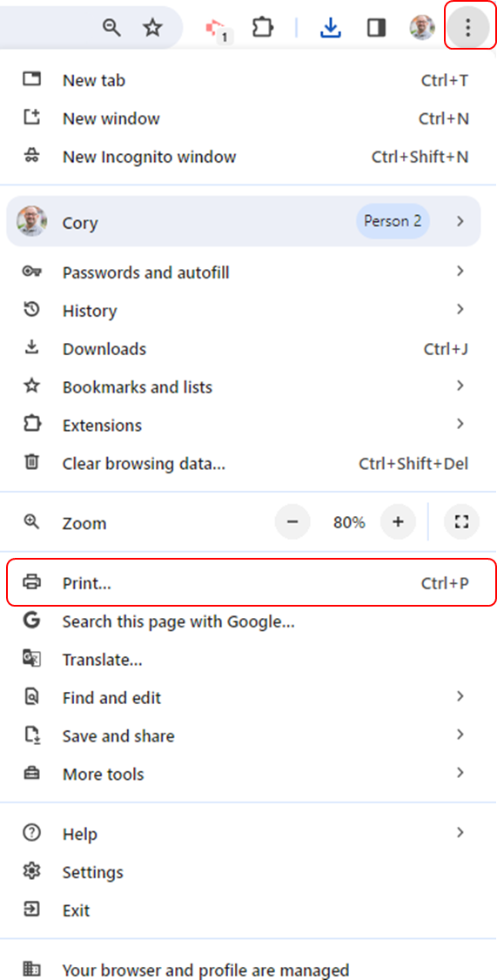This screenshot has height=980, width=497.
Task: Open the Cory Person 2 profile row
Action: [243, 221]
